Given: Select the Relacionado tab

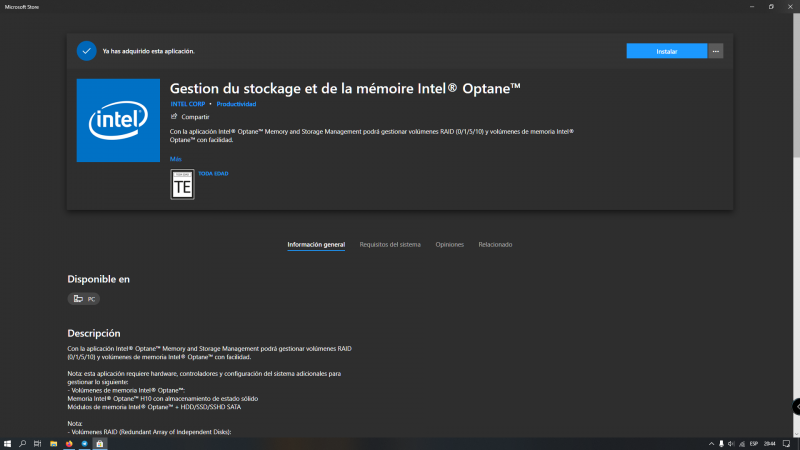Looking at the screenshot, I should [495, 244].
